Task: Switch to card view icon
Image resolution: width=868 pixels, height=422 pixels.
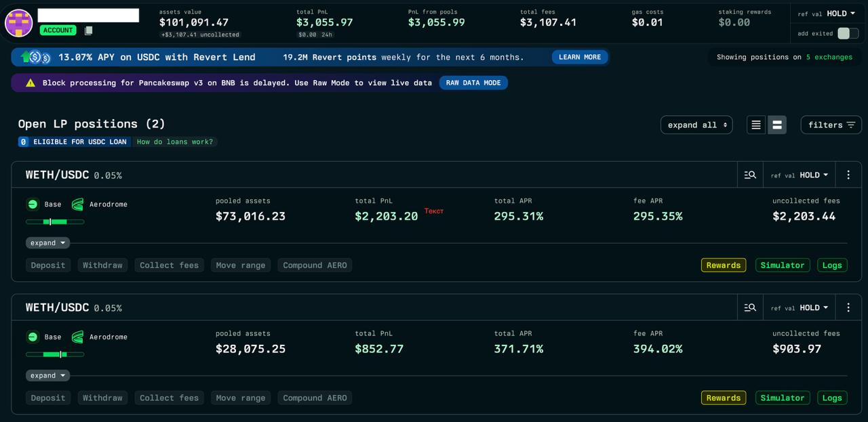Action: (777, 125)
